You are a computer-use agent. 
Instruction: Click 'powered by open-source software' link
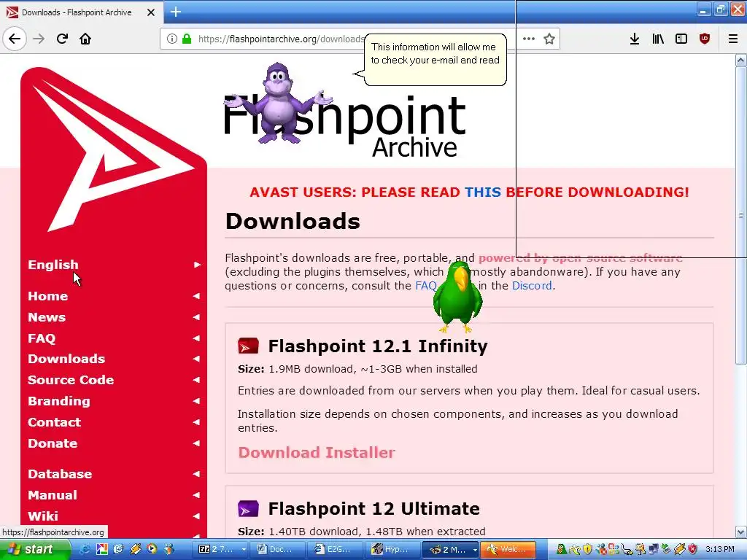[x=580, y=257]
